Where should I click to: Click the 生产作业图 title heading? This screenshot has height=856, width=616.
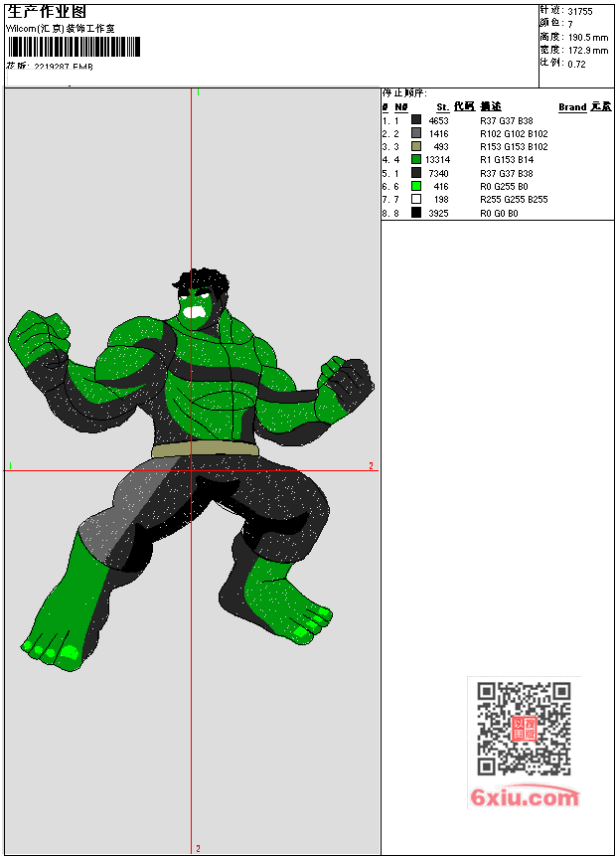tap(47, 12)
